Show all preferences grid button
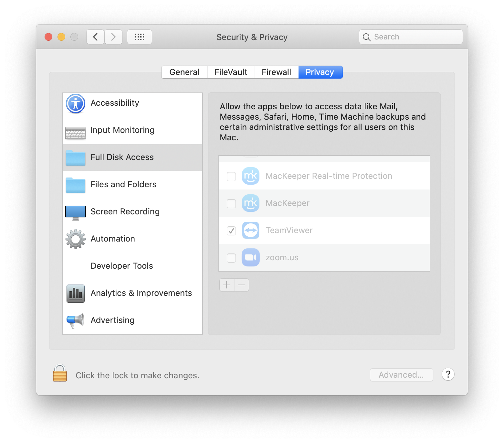 (x=140, y=37)
